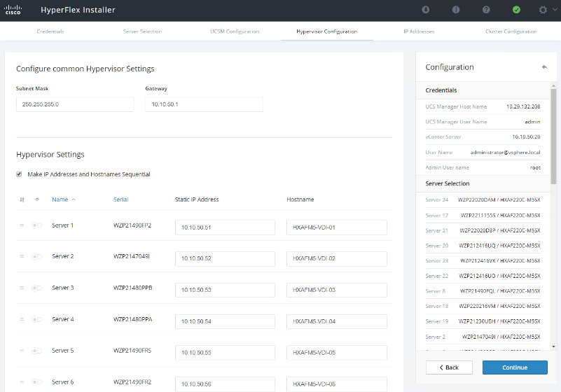Grab the drag handle for Server 5
The width and height of the screenshot is (561, 392).
point(22,351)
